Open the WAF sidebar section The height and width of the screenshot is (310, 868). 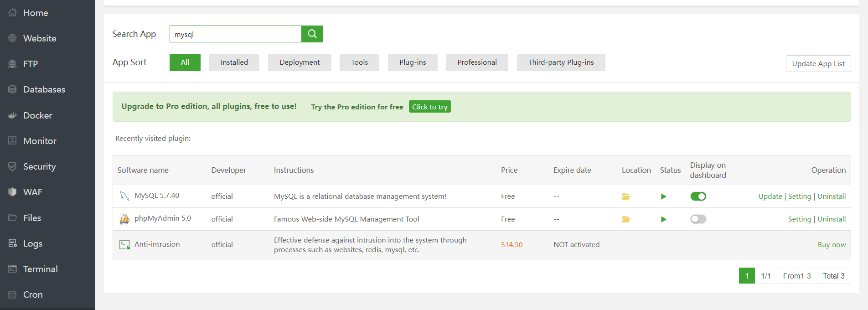[32, 192]
